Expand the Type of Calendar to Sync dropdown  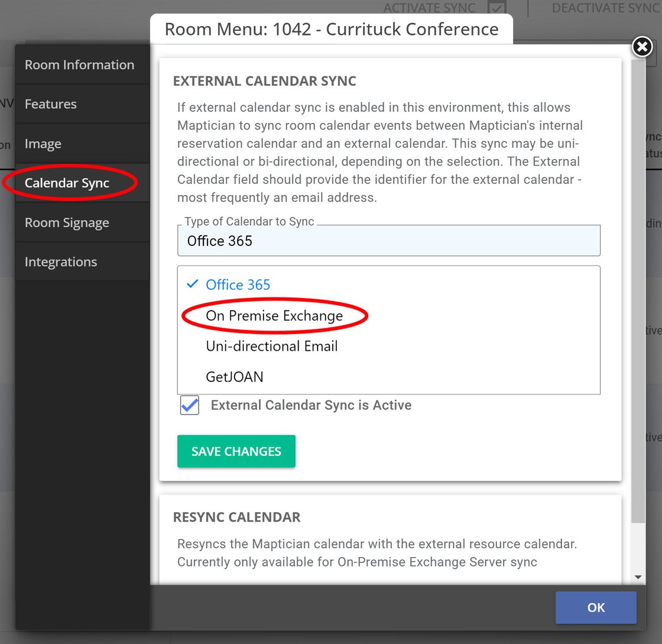tap(388, 241)
